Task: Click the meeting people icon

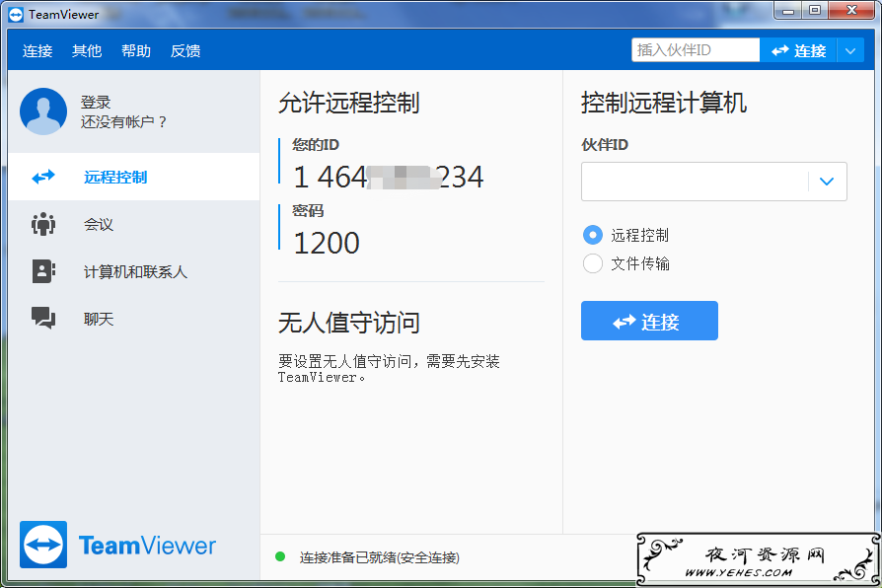Action: click(43, 224)
